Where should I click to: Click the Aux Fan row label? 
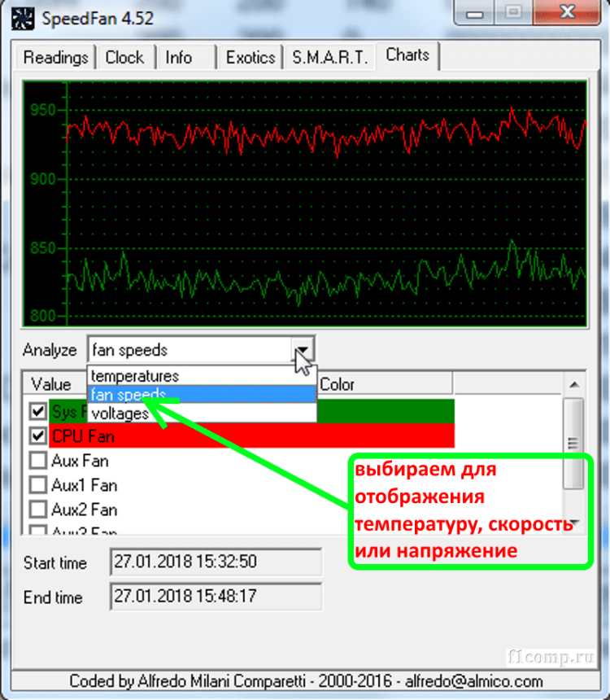tap(81, 461)
